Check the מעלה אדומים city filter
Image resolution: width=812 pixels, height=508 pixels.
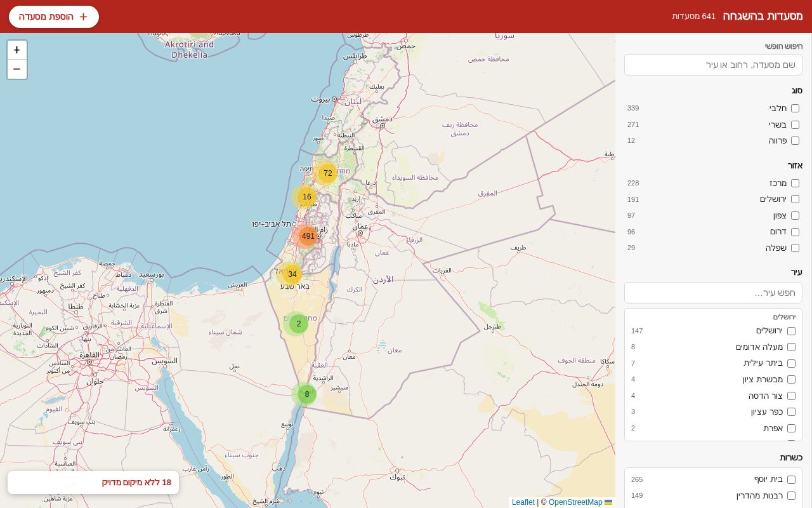(791, 347)
